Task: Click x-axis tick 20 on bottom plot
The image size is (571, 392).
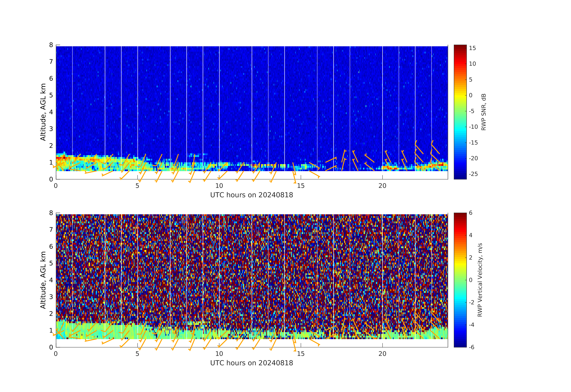Action: [x=382, y=354]
